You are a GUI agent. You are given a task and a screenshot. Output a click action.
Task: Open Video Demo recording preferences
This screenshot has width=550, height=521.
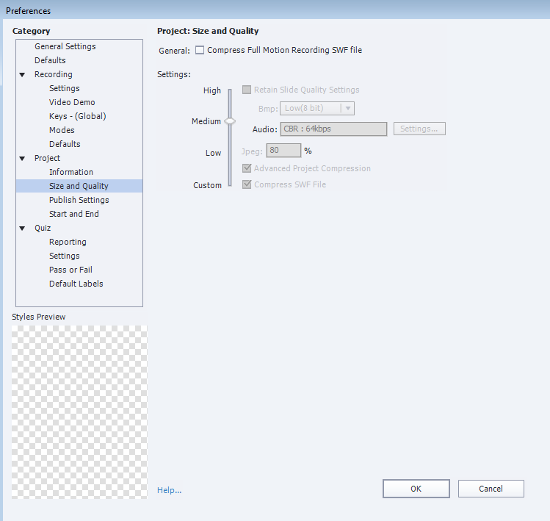72,102
